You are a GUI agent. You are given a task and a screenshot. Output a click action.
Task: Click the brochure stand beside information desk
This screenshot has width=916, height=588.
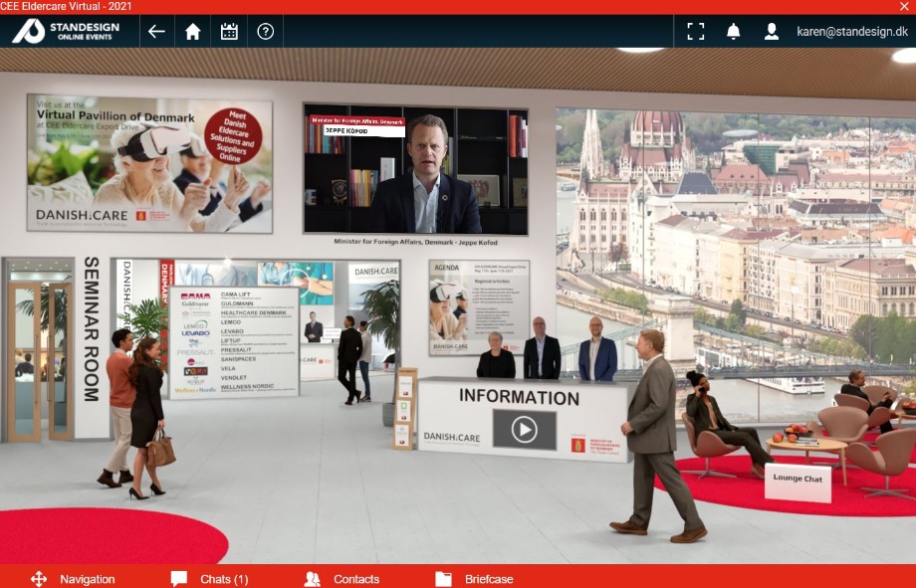pos(405,408)
